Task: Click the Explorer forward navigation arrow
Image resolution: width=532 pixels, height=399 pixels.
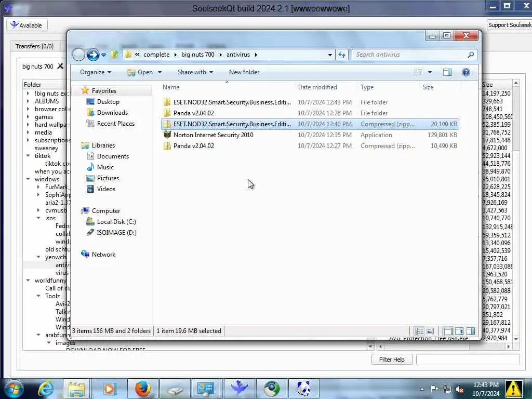Action: pyautogui.click(x=93, y=55)
